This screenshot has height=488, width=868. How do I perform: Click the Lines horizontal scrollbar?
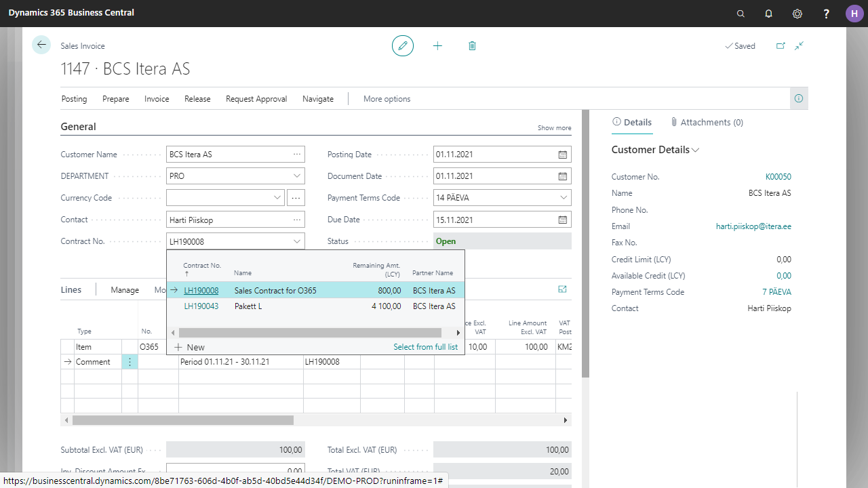click(x=183, y=420)
